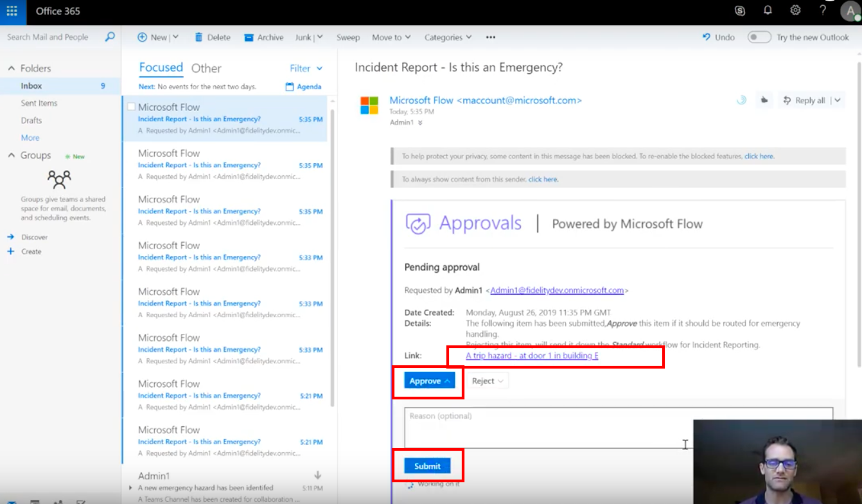Open the Office 365 app launcher waffle
The height and width of the screenshot is (504, 862).
pos(12,11)
